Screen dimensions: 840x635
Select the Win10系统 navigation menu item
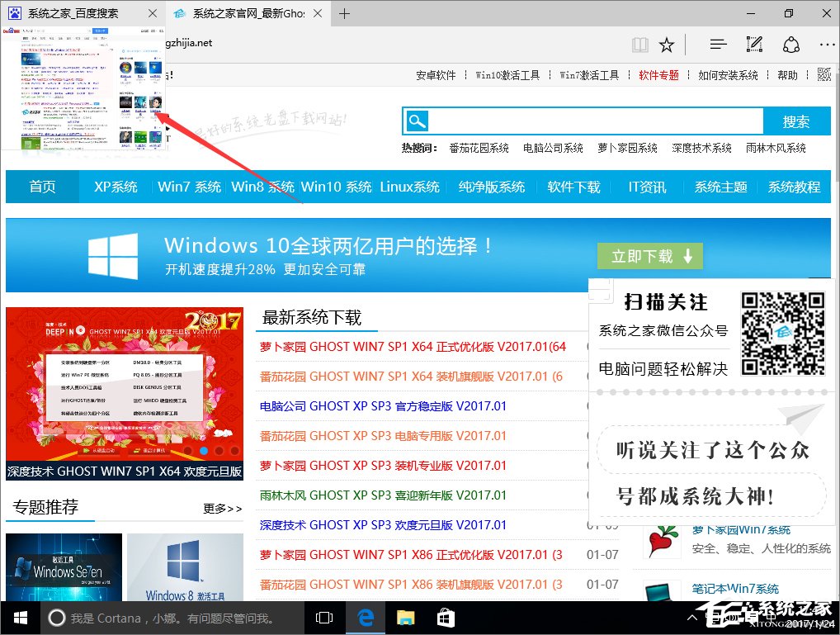point(336,187)
